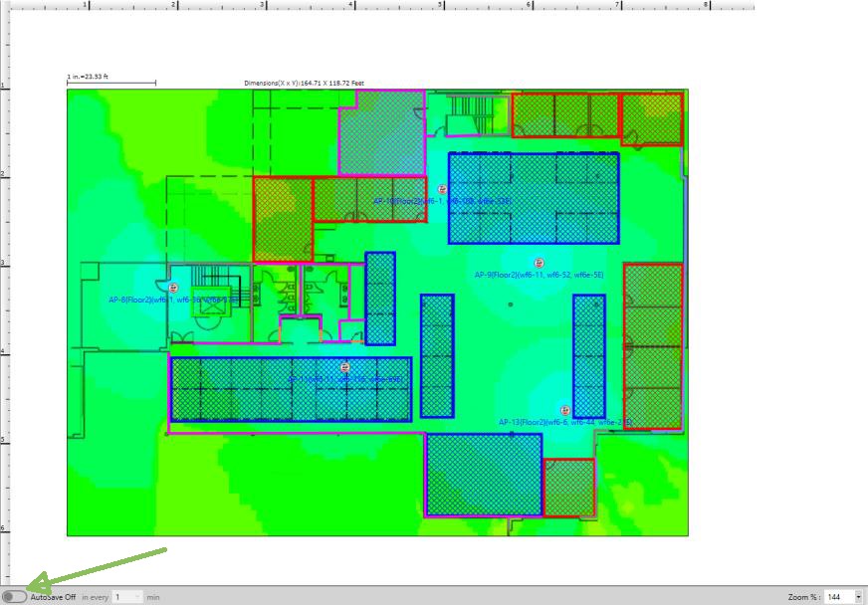Click the 'min' label in status bar
Image resolution: width=868 pixels, height=605 pixels.
pos(153,597)
